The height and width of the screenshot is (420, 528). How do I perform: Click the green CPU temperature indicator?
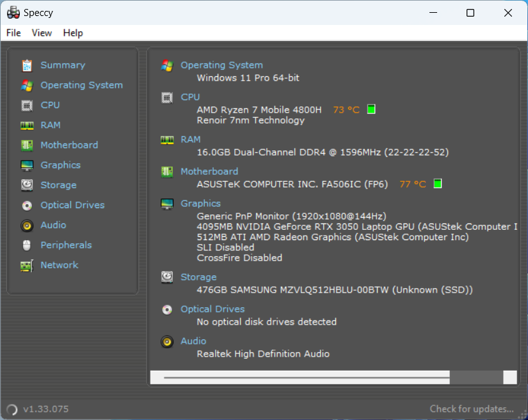(x=371, y=109)
